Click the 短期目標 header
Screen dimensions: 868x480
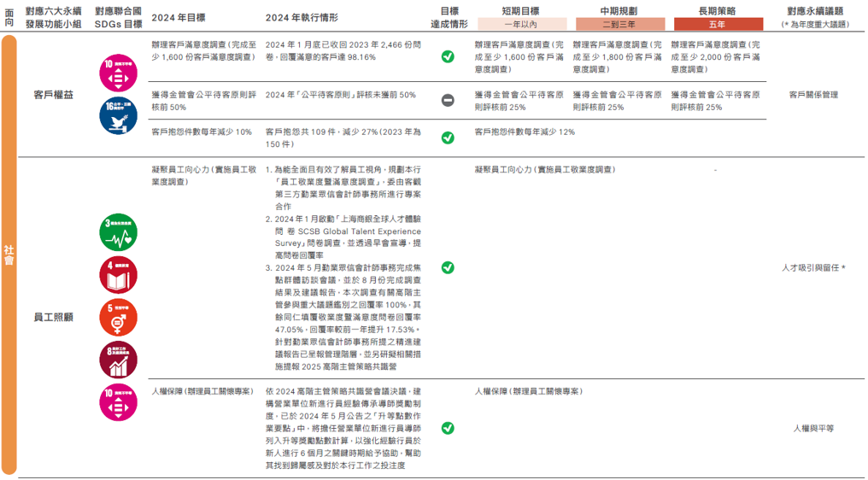(x=520, y=11)
